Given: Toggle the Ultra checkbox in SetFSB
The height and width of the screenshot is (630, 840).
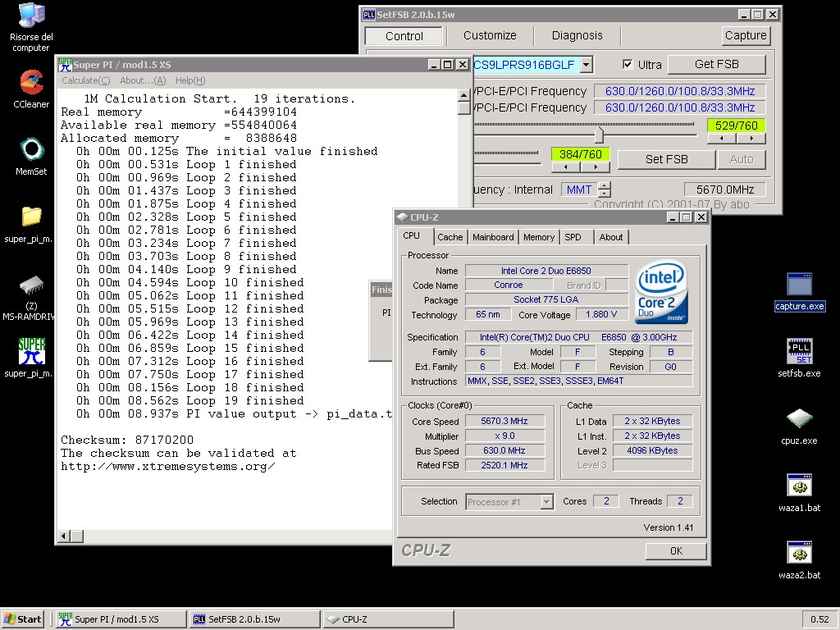Looking at the screenshot, I should pos(628,64).
